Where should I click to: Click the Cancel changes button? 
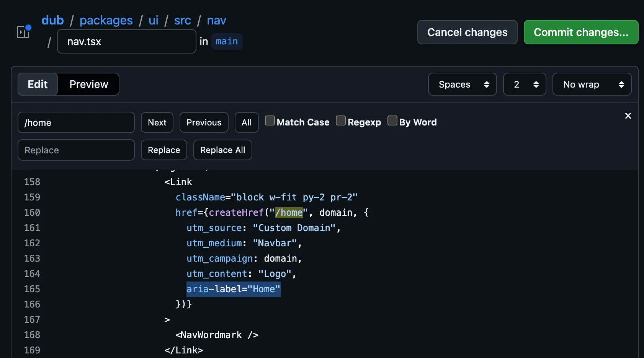pyautogui.click(x=467, y=32)
